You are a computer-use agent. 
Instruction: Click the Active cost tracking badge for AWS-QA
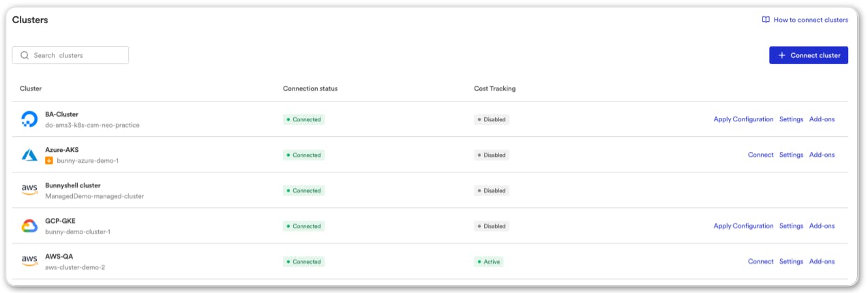(488, 262)
